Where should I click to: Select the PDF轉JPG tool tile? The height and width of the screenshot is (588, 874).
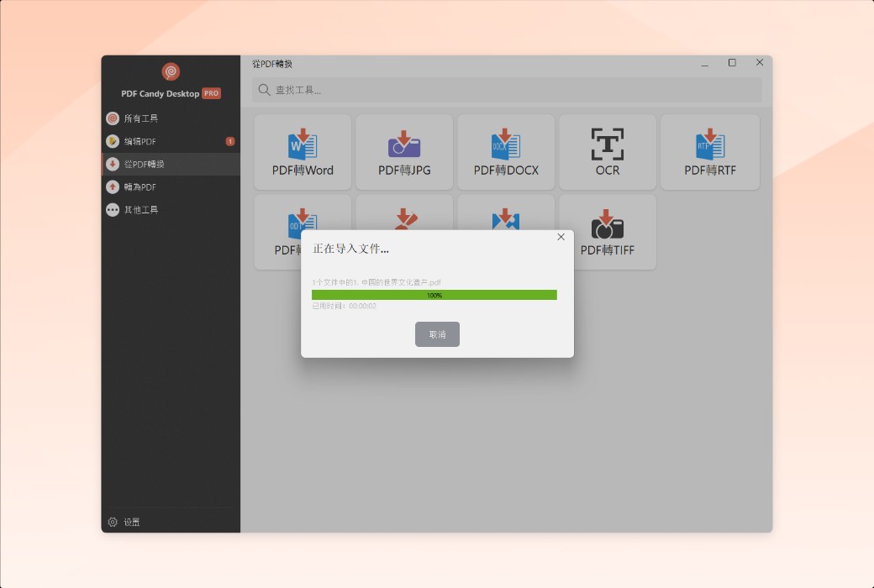click(x=404, y=152)
